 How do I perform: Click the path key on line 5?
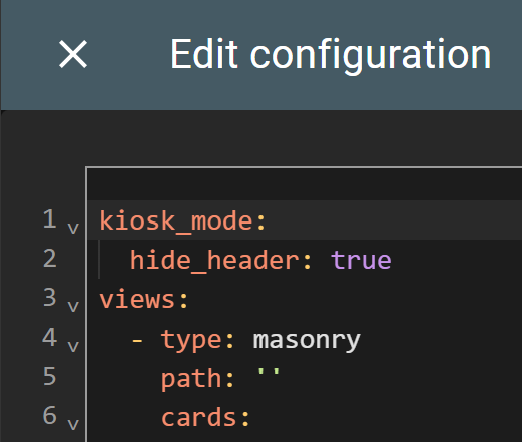click(x=191, y=379)
